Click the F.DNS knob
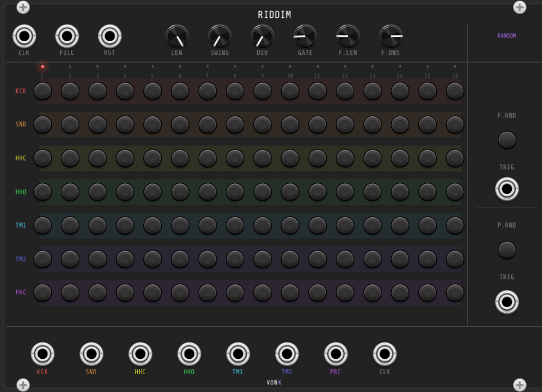This screenshot has height=392, width=542. point(391,36)
